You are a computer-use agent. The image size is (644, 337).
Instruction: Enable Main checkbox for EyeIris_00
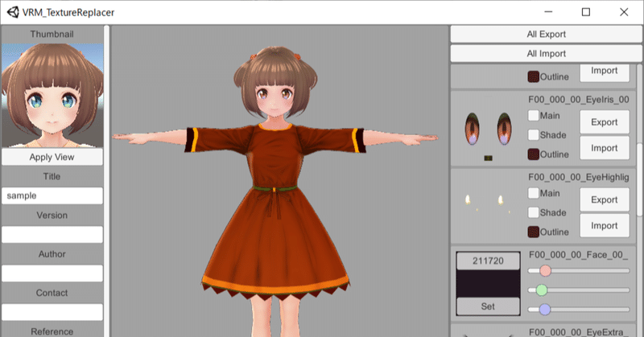pyautogui.click(x=533, y=115)
